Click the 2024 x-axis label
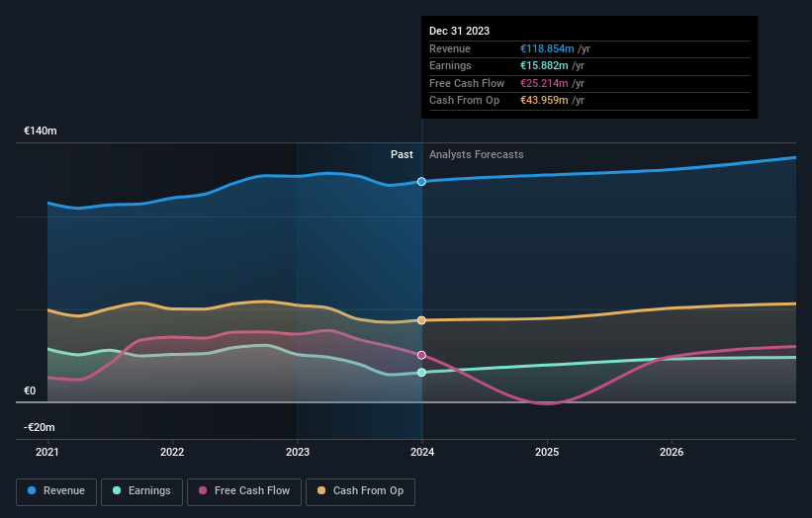The image size is (812, 518). tap(422, 453)
